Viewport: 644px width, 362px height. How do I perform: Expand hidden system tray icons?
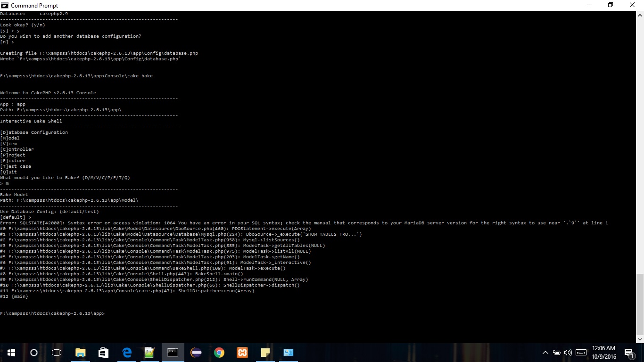pos(545,353)
